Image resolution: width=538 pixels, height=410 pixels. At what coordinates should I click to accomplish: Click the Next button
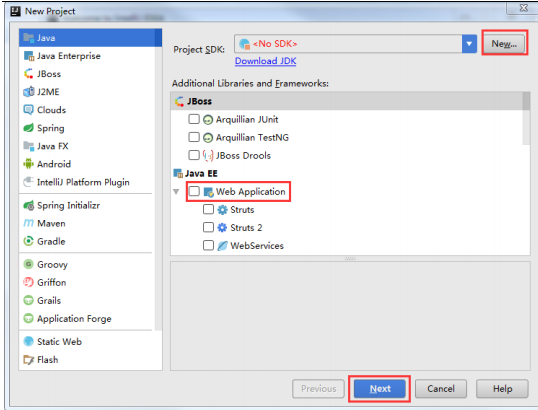[x=380, y=389]
